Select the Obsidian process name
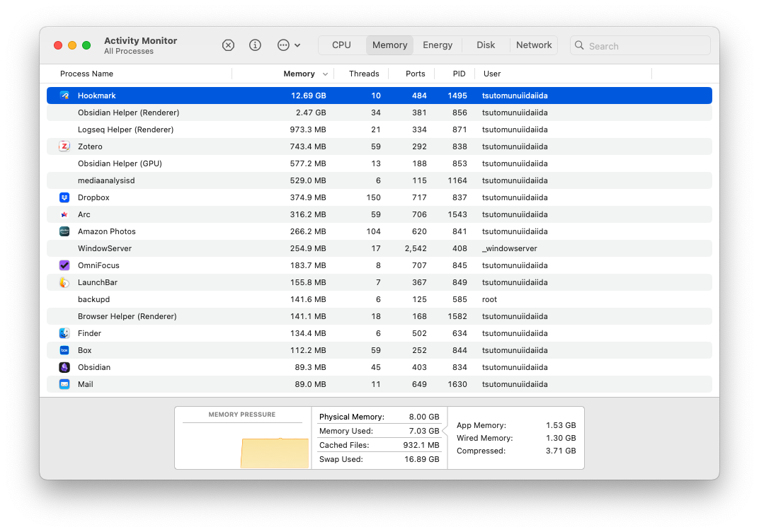The width and height of the screenshot is (759, 532). pyautogui.click(x=94, y=367)
